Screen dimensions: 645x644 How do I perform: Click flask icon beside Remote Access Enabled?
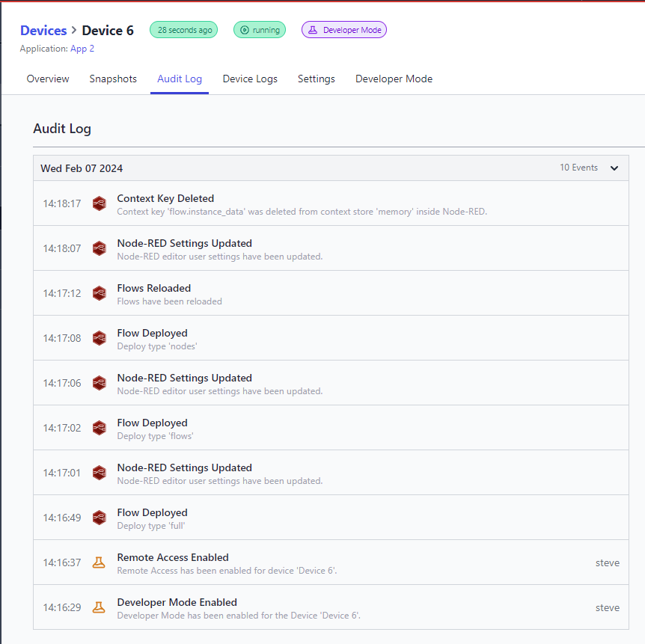click(x=99, y=562)
